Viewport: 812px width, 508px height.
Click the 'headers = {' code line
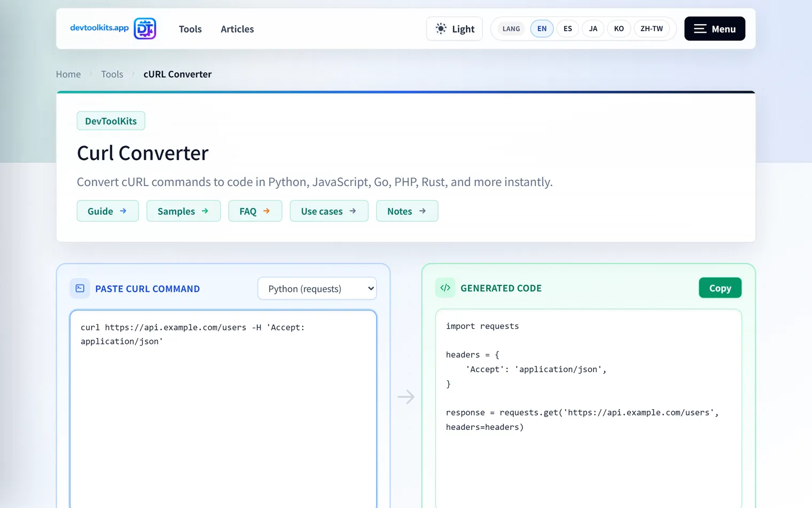pyautogui.click(x=473, y=355)
